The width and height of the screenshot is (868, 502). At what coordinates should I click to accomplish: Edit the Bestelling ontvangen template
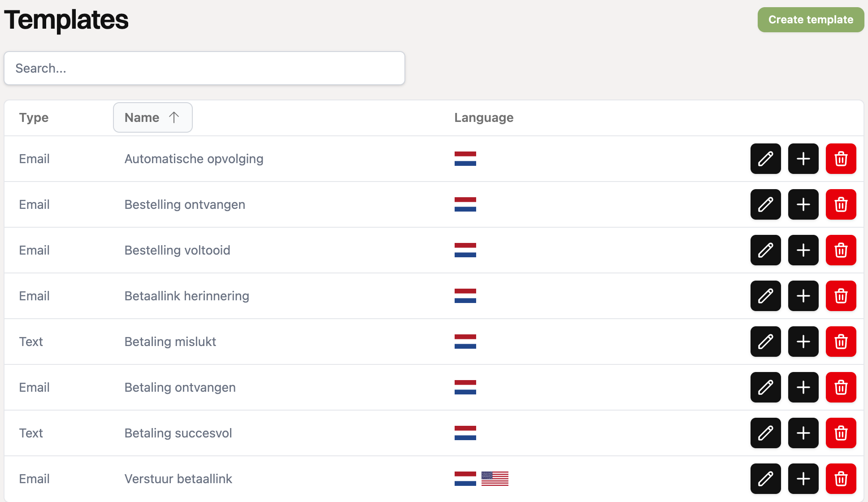tap(766, 204)
